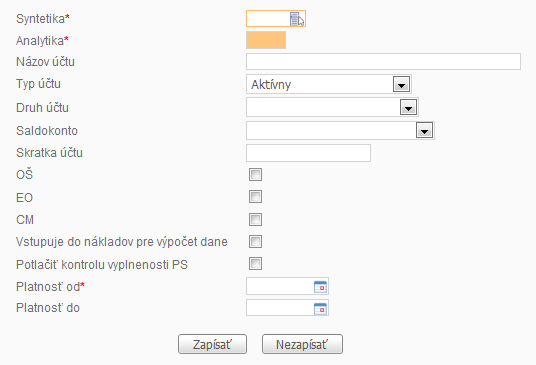This screenshot has height=365, width=536.
Task: Focus the Skratka účtu input box
Action: coord(308,153)
